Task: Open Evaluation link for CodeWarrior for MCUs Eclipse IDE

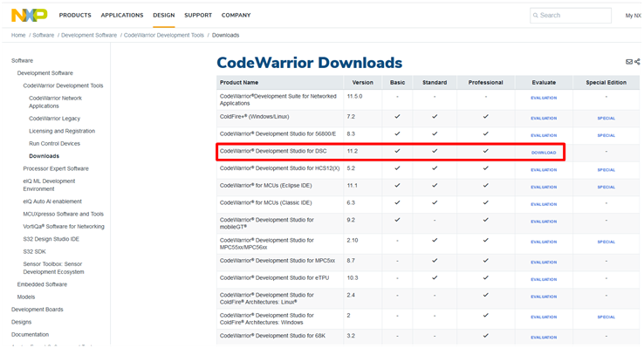Action: click(544, 188)
